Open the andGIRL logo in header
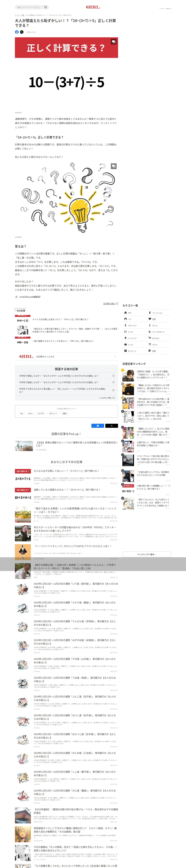 click(93, 7)
